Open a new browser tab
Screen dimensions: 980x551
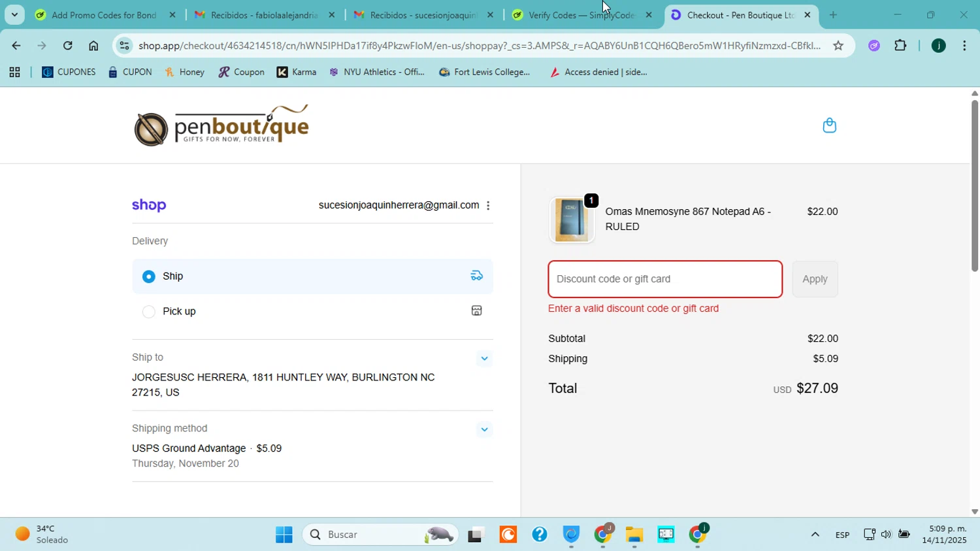coord(833,15)
